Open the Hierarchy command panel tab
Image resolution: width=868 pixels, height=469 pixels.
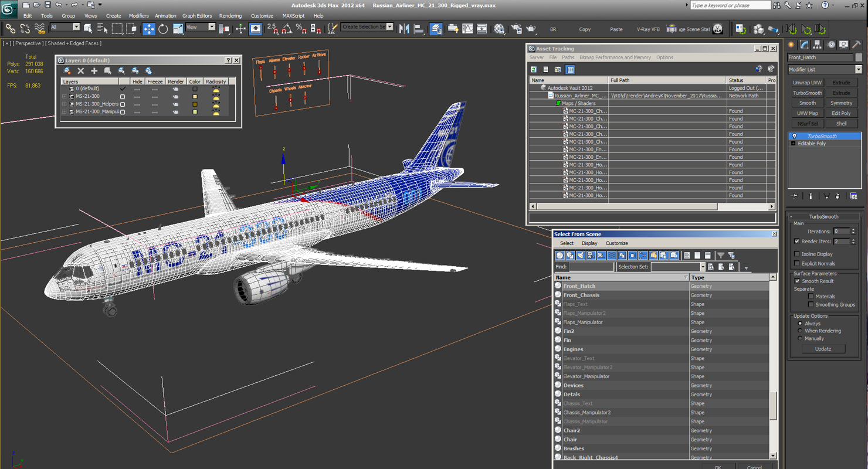(818, 45)
